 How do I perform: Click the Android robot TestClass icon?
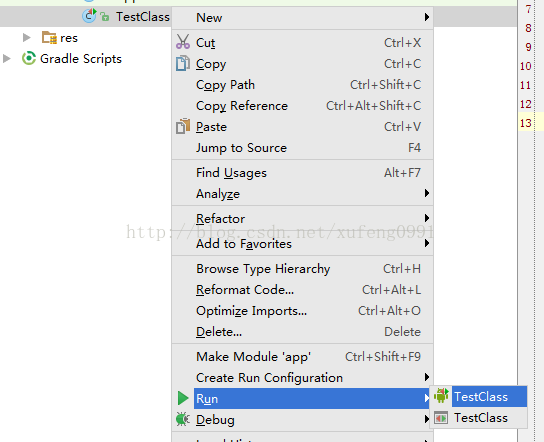441,396
